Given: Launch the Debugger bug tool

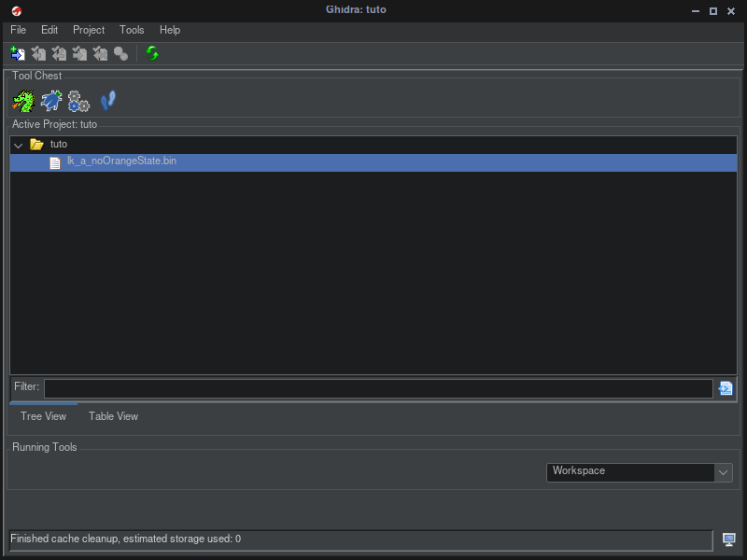Looking at the screenshot, I should 50,100.
